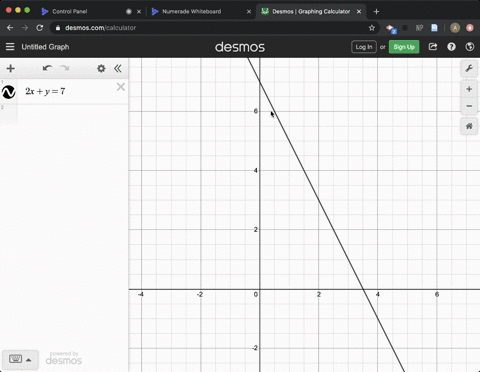Image resolution: width=480 pixels, height=372 pixels.
Task: Show the on-screen keypad
Action: (x=15, y=359)
